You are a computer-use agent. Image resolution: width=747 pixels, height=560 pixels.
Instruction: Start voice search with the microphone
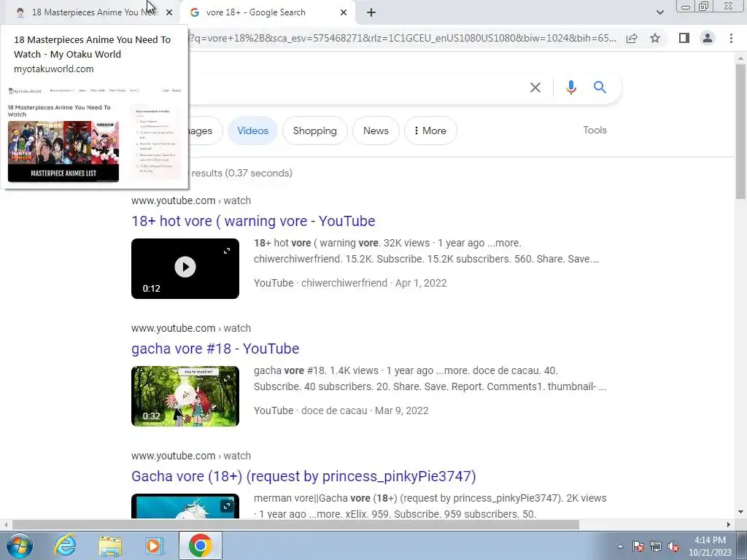(x=570, y=87)
